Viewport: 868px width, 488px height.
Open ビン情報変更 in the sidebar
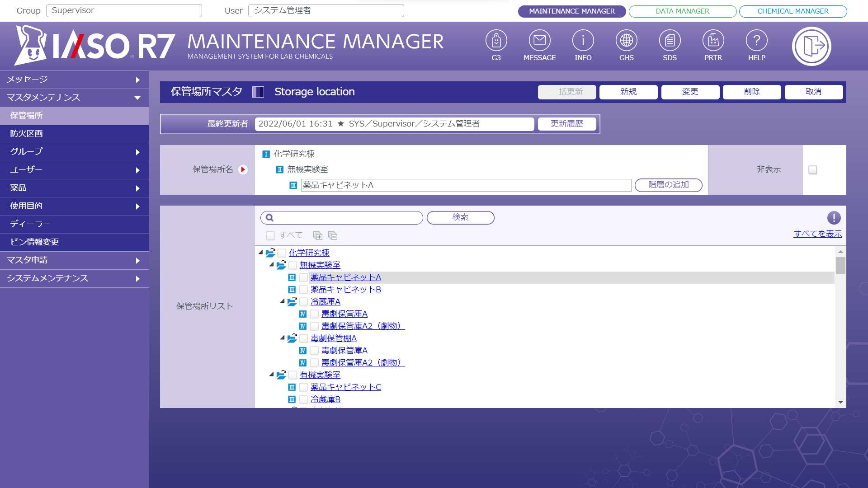point(75,242)
